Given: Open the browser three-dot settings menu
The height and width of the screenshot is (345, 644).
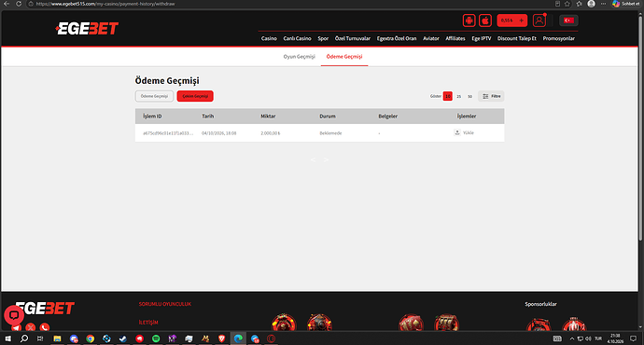Looking at the screenshot, I should [603, 4].
